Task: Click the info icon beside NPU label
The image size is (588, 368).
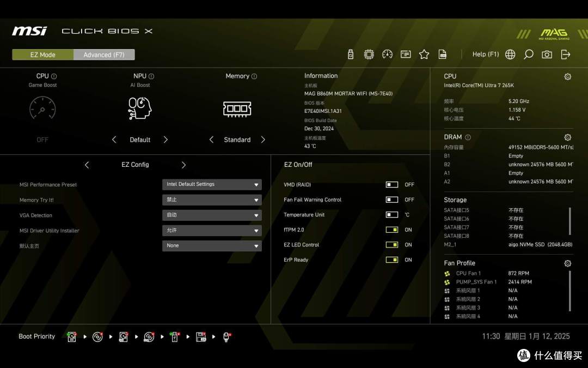Action: click(151, 76)
